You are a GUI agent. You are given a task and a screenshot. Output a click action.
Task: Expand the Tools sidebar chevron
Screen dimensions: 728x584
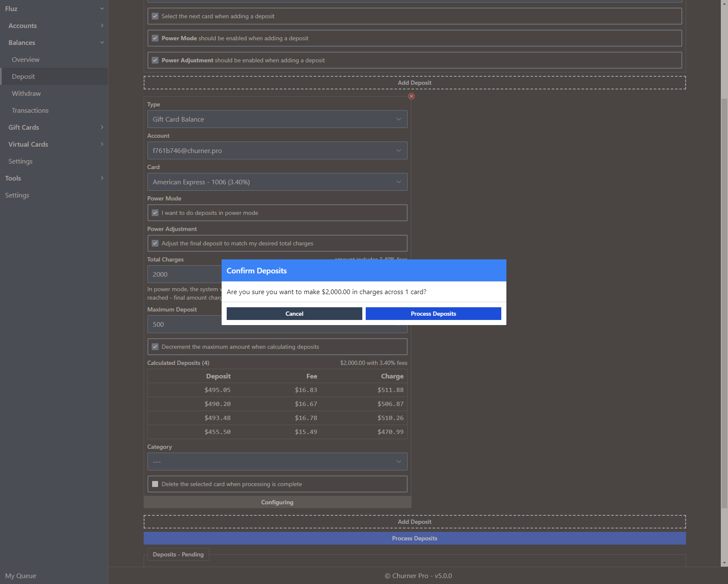pos(102,178)
